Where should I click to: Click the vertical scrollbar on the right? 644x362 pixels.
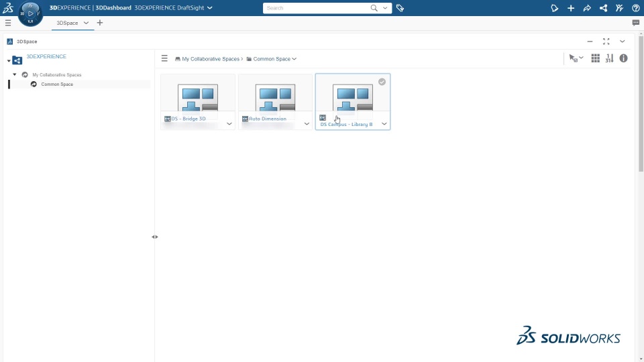point(641,104)
